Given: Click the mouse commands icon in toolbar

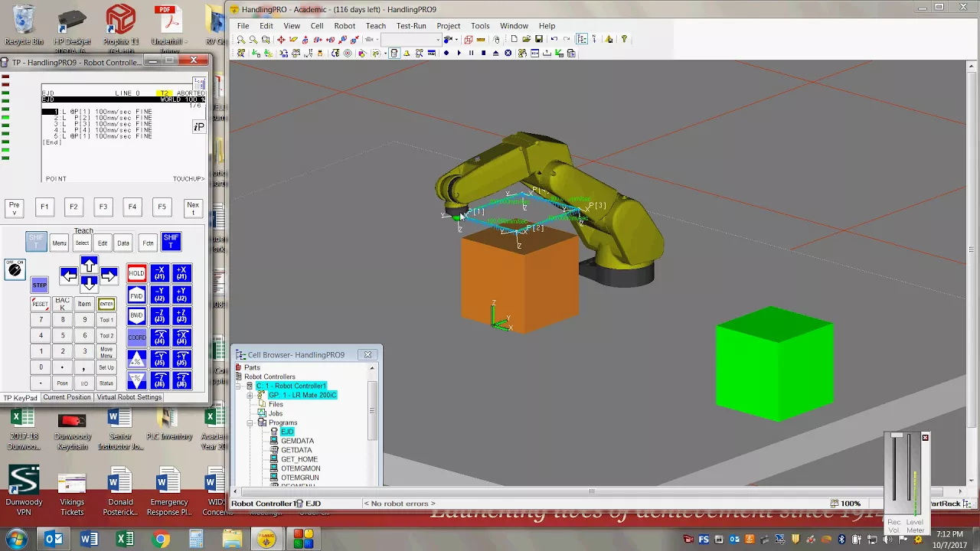Looking at the screenshot, I should click(x=496, y=40).
